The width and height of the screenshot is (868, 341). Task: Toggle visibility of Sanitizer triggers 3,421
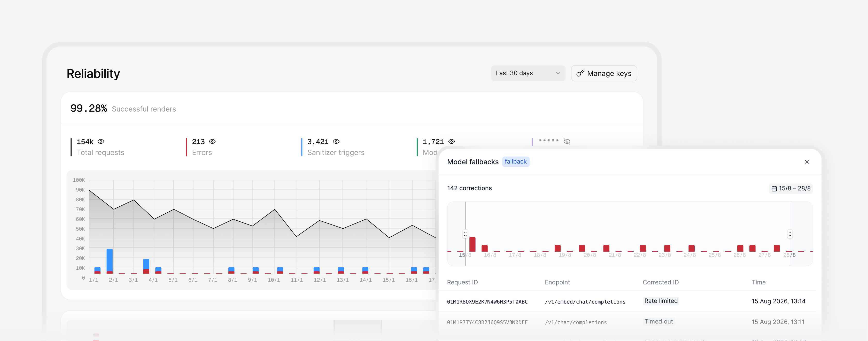tap(336, 142)
